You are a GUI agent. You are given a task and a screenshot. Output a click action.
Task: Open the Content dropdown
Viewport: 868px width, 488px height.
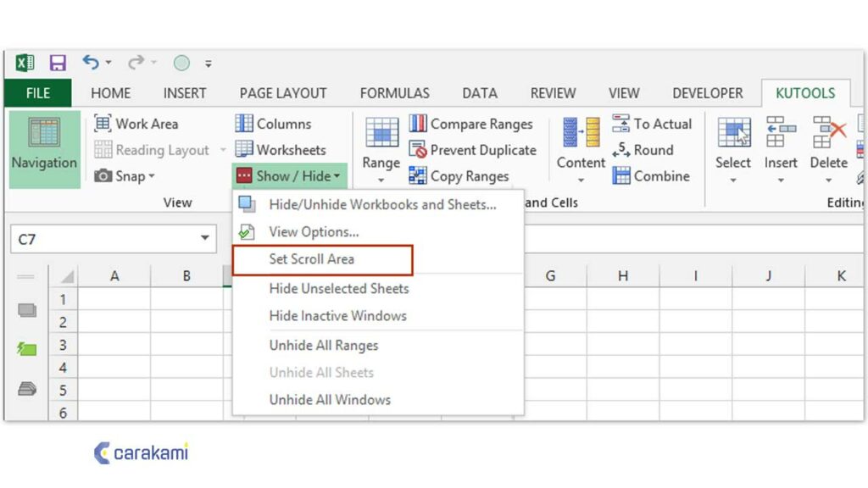(x=581, y=150)
